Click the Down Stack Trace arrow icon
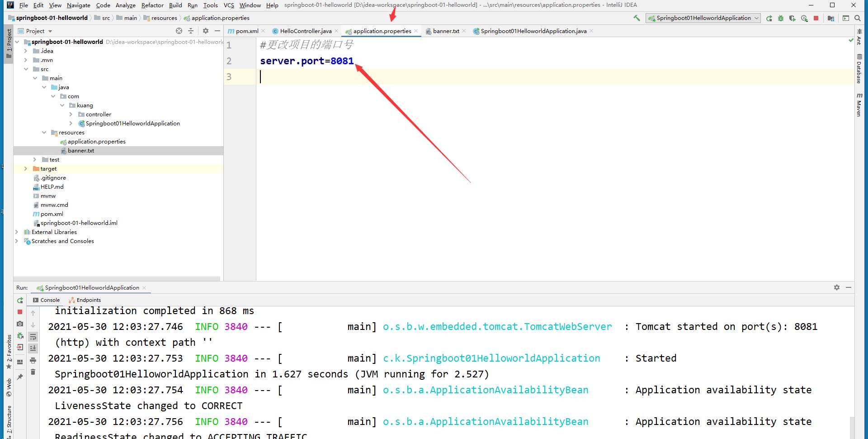This screenshot has width=868, height=439. (33, 324)
